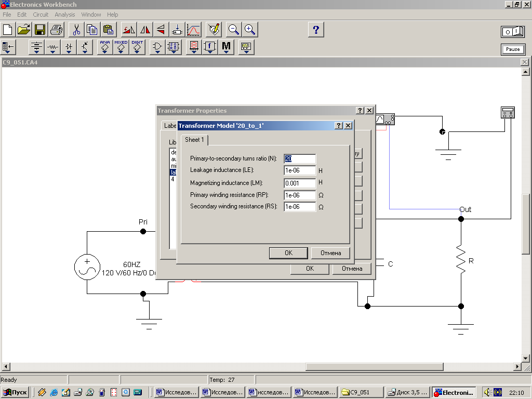Copy selection with the Copy icon
This screenshot has width=532, height=399.
(x=92, y=30)
